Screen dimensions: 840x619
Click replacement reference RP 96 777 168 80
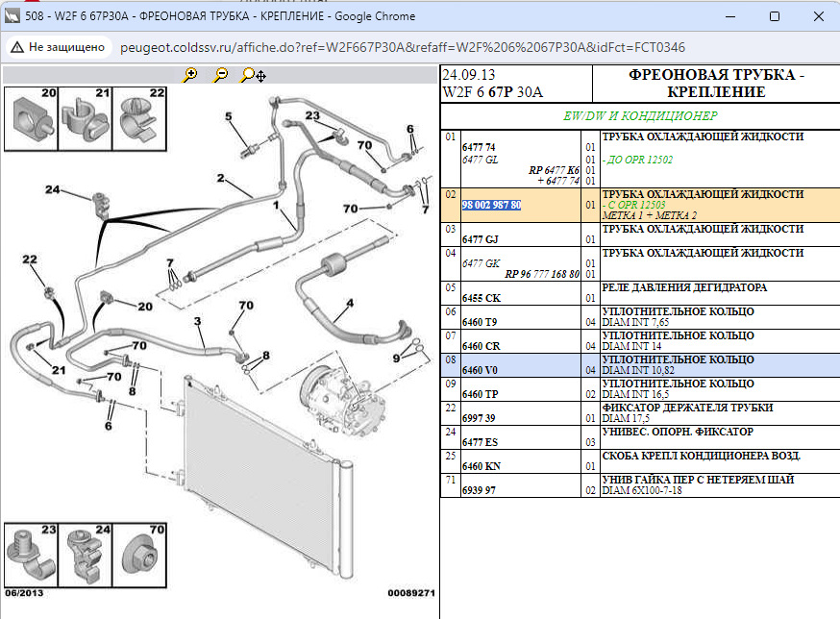coord(542,274)
